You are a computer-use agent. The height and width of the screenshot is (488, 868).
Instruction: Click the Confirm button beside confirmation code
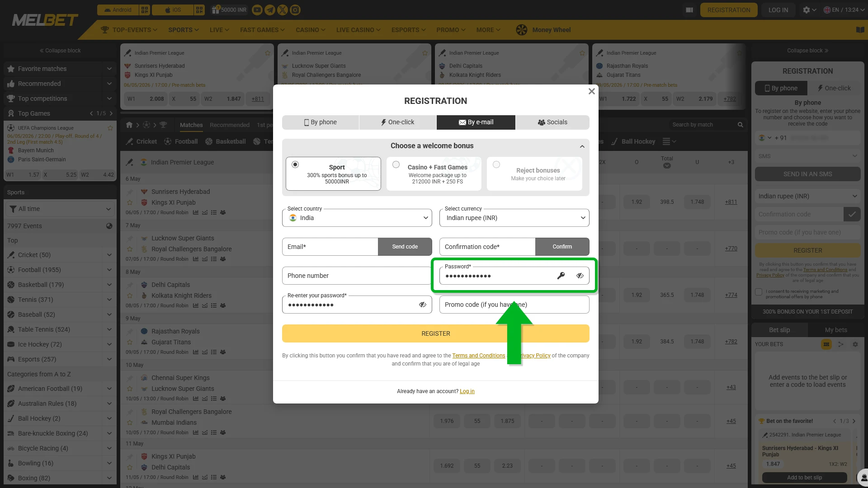point(562,247)
